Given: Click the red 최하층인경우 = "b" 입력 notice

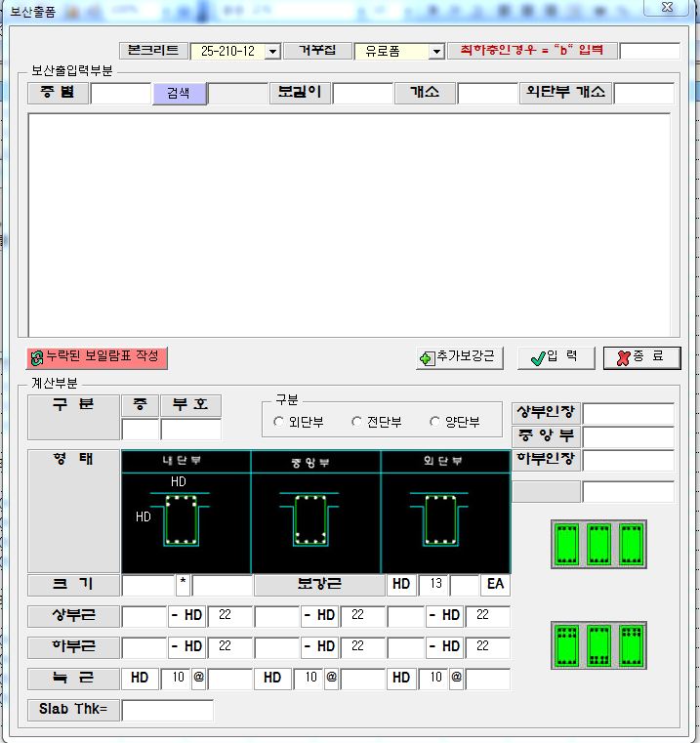Looking at the screenshot, I should (x=532, y=50).
